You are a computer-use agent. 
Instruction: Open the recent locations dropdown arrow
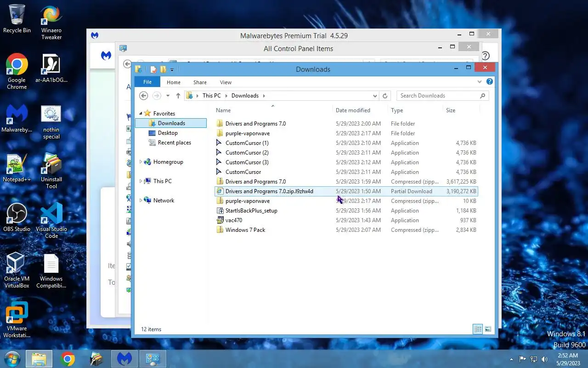pyautogui.click(x=168, y=96)
